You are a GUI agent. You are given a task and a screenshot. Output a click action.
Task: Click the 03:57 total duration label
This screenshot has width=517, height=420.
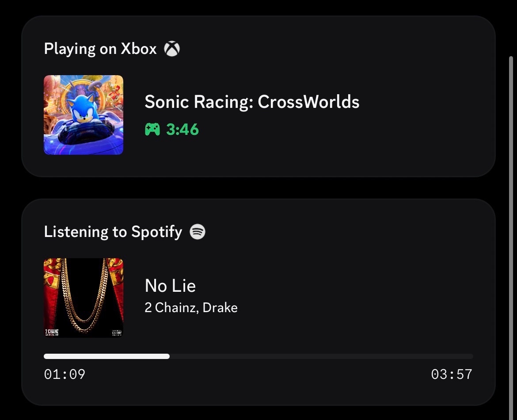point(452,374)
